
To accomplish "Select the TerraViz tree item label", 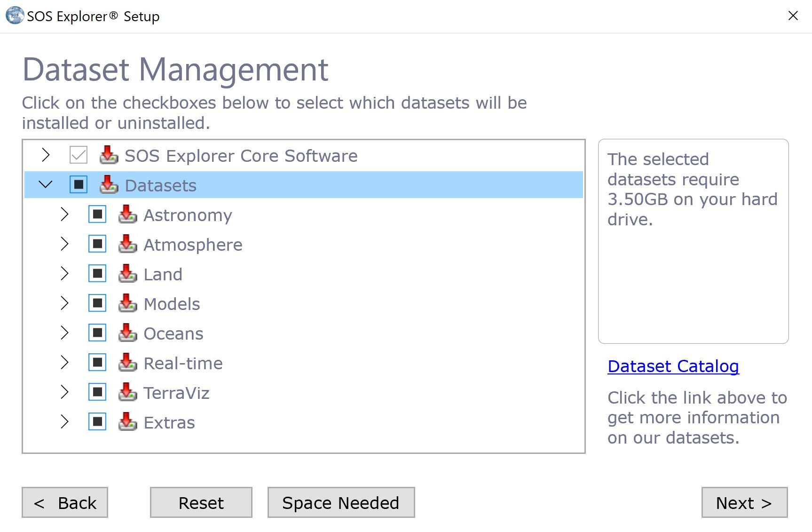I will [176, 393].
